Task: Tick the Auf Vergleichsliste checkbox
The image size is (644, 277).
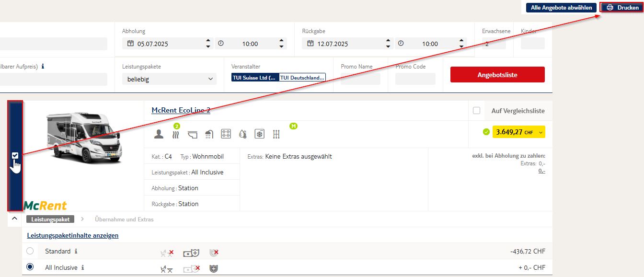Action: pyautogui.click(x=476, y=111)
